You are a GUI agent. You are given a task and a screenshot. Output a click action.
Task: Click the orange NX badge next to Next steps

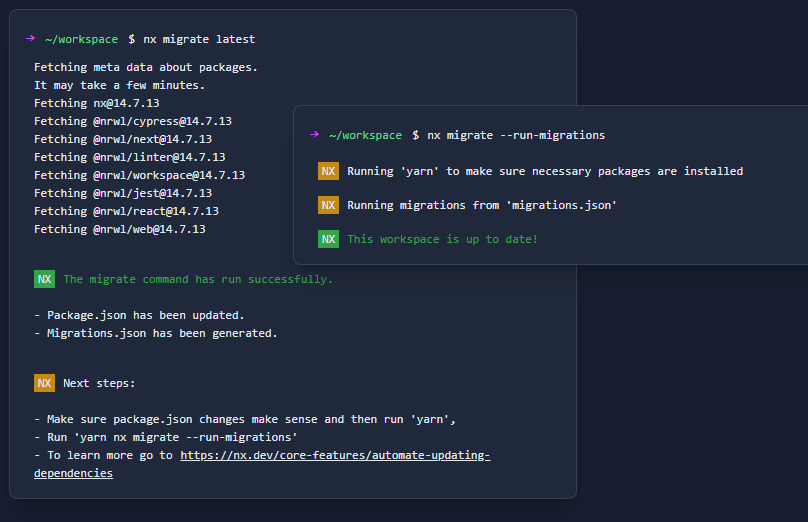pyautogui.click(x=44, y=383)
